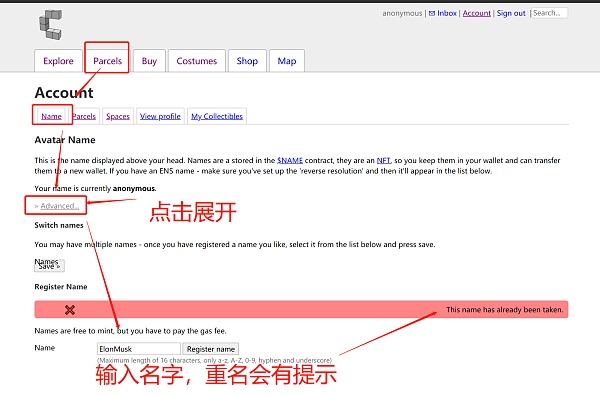Click the Account page heading
600x396 pixels.
[64, 93]
